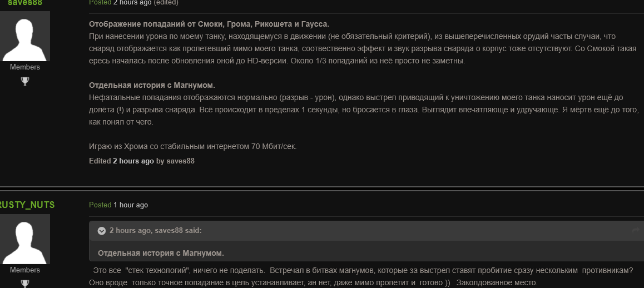The width and height of the screenshot is (644, 288).
Task: Click the line 'Играю из Хрома со стабильным интернетом'
Action: pyautogui.click(x=192, y=146)
